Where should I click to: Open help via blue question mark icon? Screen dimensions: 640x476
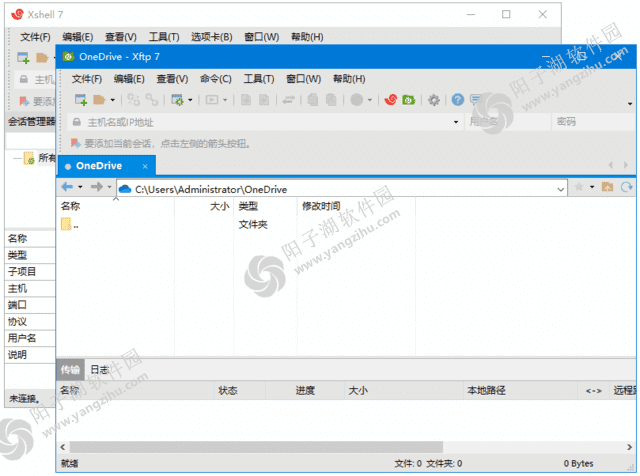point(458,100)
